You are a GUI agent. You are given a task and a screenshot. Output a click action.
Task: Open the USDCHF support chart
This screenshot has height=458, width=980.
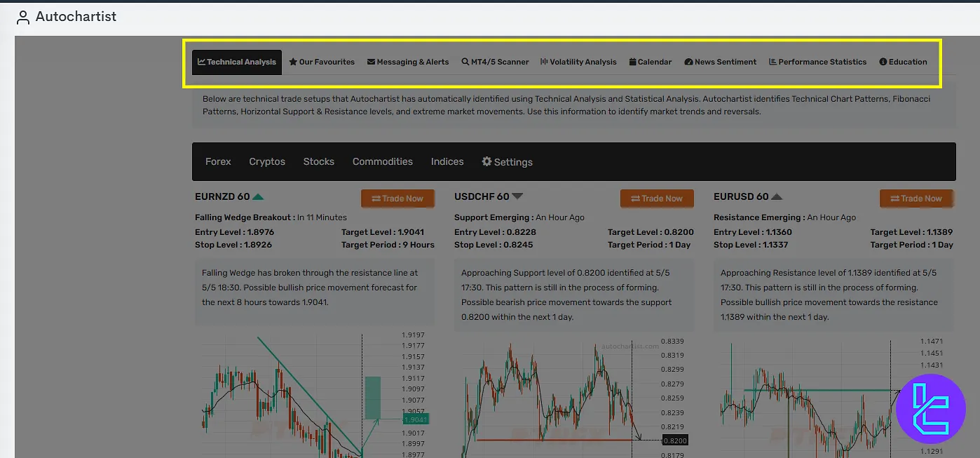click(x=574, y=395)
